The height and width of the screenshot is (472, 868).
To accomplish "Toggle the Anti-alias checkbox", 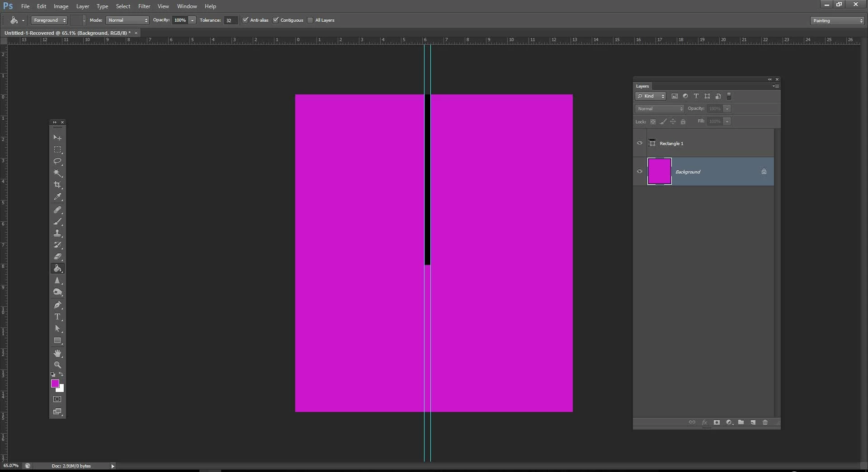I will [x=245, y=20].
